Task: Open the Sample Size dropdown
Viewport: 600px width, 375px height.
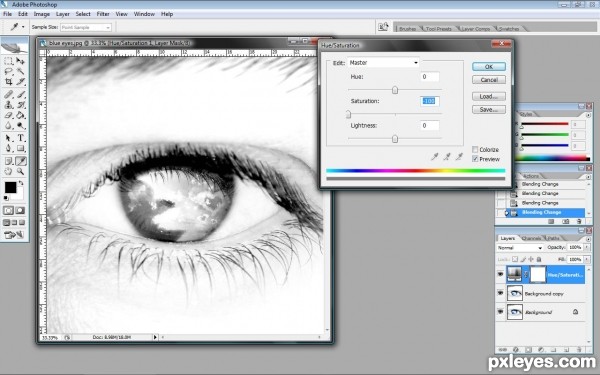Action: pos(86,27)
